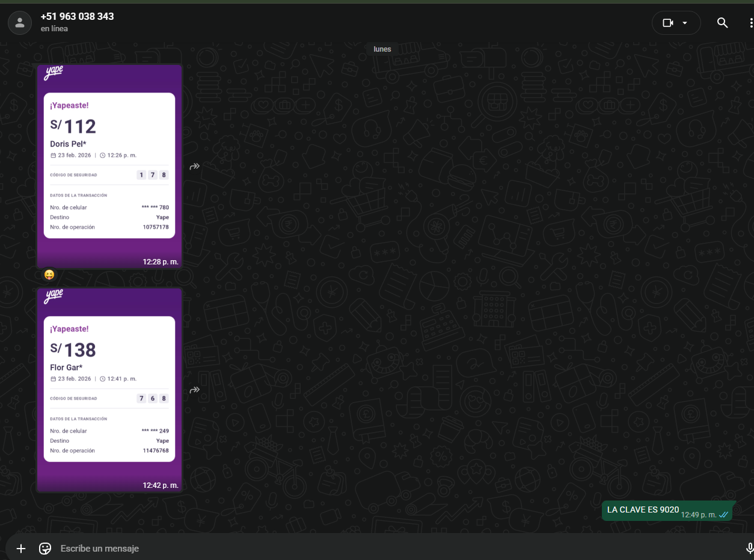Select the "LA CLAVE ES 9020" message
The width and height of the screenshot is (754, 560).
point(643,510)
